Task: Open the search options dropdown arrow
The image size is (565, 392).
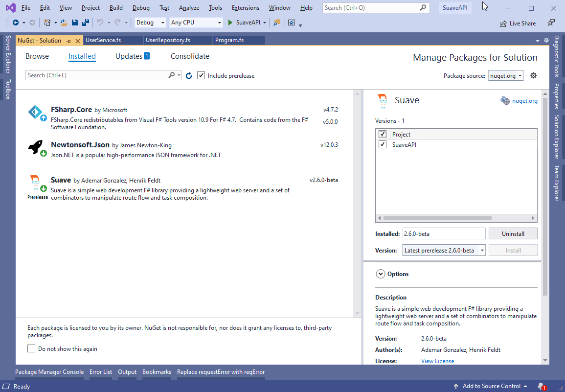Action: click(179, 75)
